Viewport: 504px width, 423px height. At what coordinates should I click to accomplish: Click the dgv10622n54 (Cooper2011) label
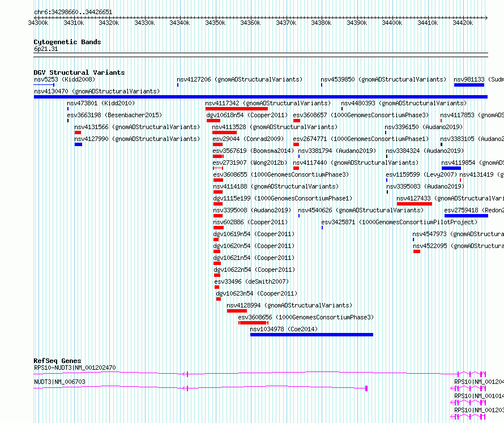(254, 270)
